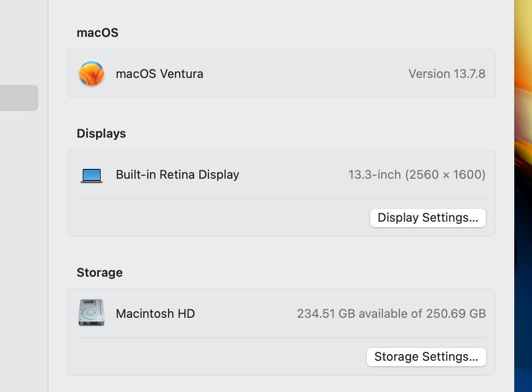Click the "Built-in Retina Display" label
The image size is (532, 392).
tap(177, 175)
